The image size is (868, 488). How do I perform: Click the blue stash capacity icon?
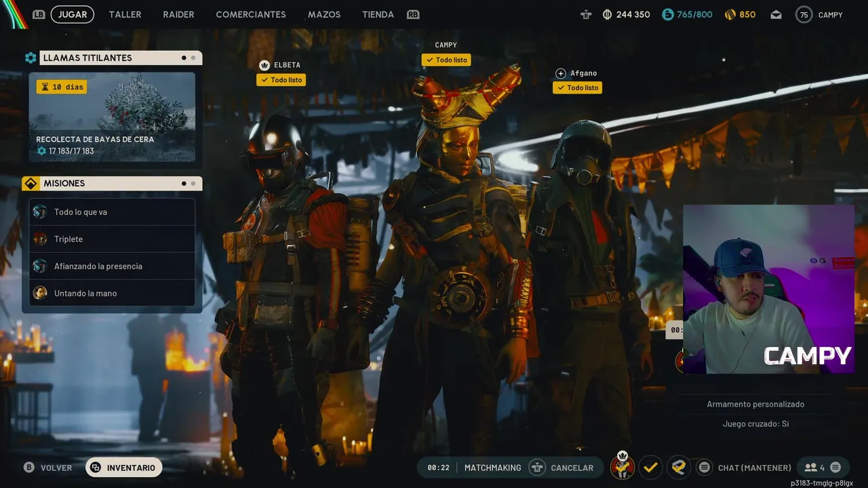coord(668,14)
